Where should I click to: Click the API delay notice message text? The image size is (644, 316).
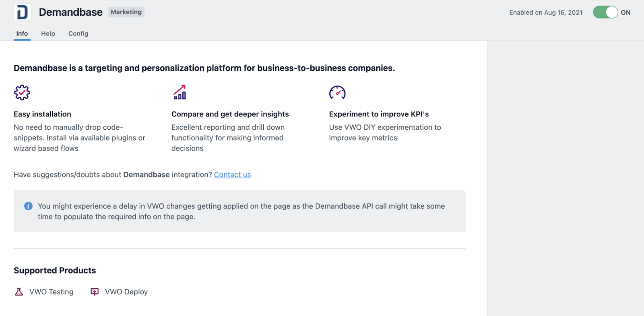click(242, 211)
